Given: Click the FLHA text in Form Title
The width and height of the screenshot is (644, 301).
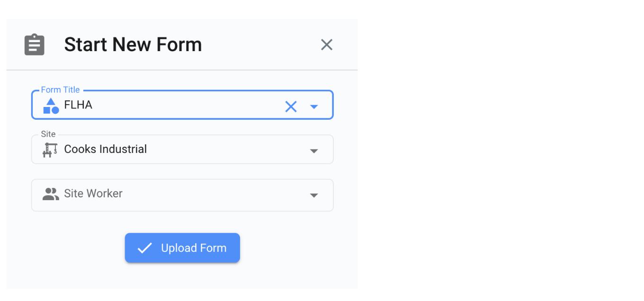Looking at the screenshot, I should pos(78,105).
